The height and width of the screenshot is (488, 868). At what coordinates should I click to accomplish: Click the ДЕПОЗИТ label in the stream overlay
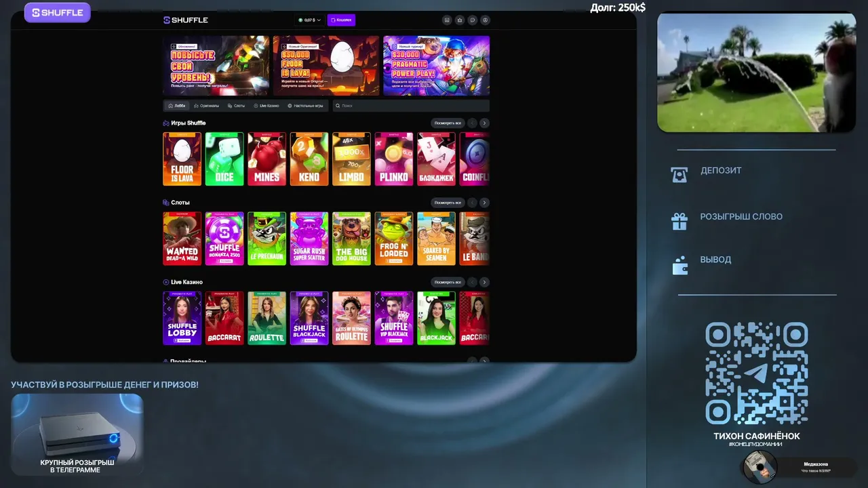point(721,171)
